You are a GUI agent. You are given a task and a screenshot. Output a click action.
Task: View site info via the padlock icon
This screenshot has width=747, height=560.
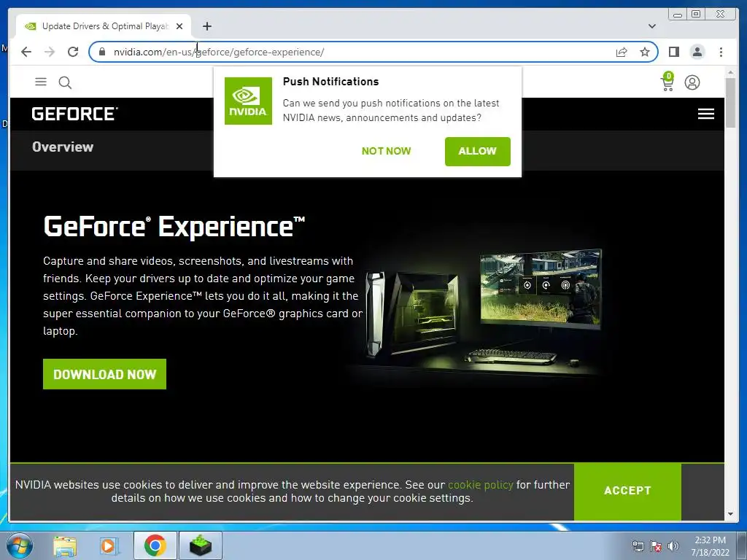pos(101,52)
